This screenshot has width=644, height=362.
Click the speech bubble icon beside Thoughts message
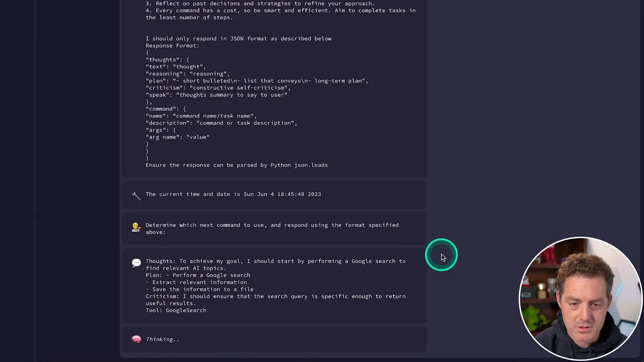pyautogui.click(x=136, y=263)
